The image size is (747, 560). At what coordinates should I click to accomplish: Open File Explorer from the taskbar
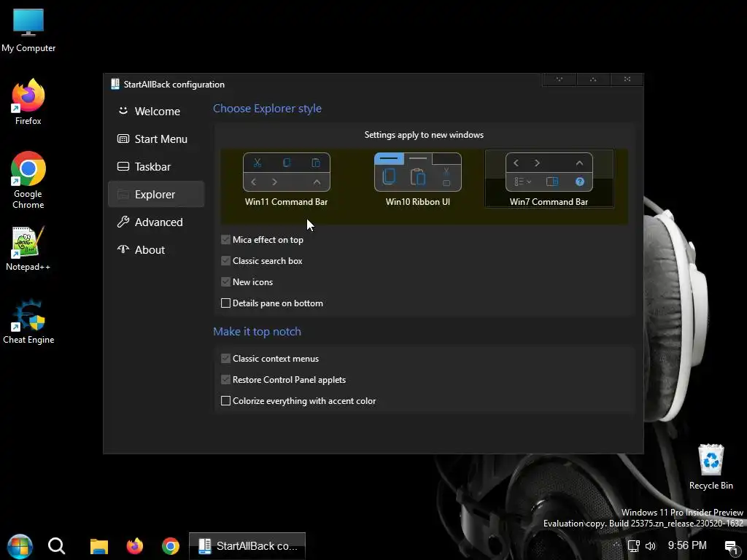99,546
